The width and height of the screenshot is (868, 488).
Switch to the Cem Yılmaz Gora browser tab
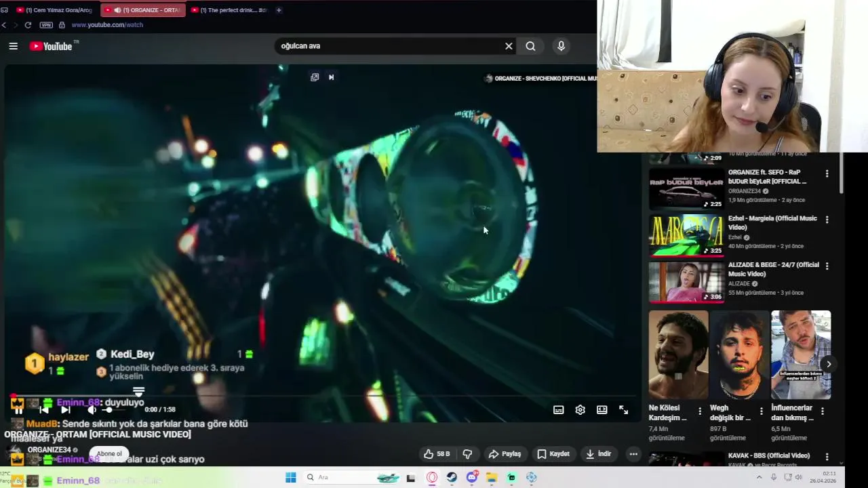pyautogui.click(x=54, y=10)
